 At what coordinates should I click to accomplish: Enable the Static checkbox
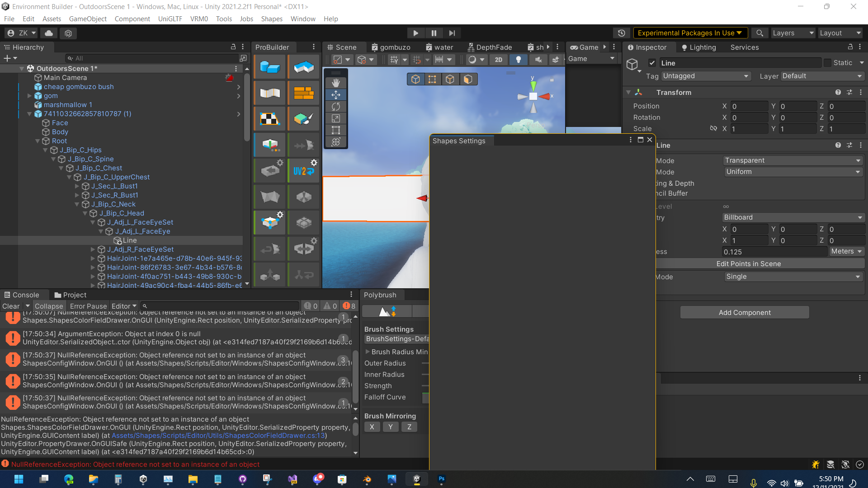pyautogui.click(x=827, y=63)
